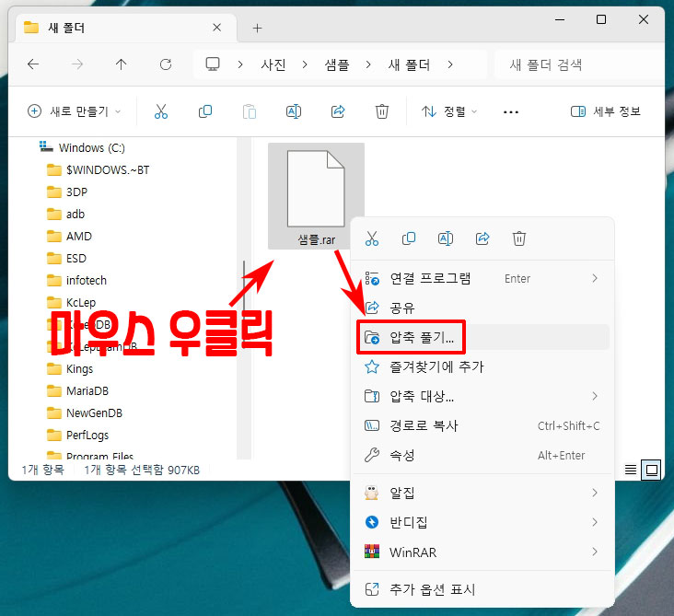Select 연결 프로그램 in the context menu
Image resolution: width=674 pixels, height=616 pixels.
click(482, 278)
